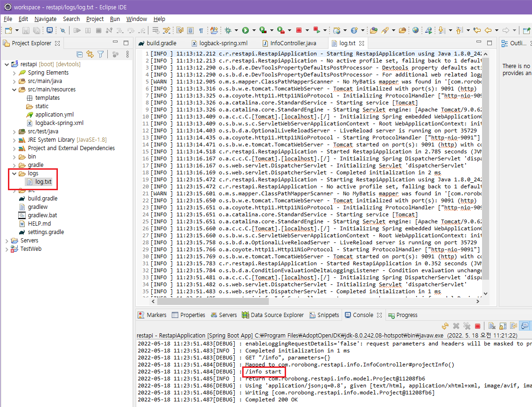Click the green Run button icon
This screenshot has height=407, width=532.
pos(245,30)
